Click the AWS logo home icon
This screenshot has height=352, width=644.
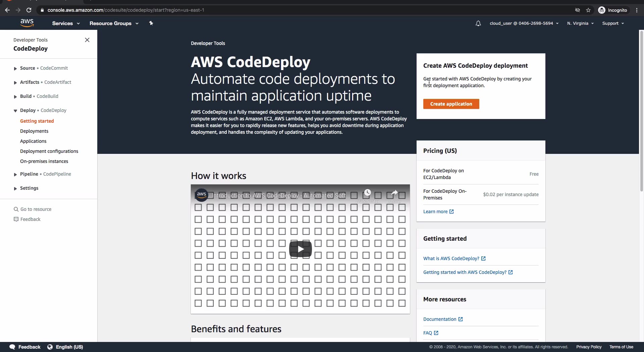pos(27,23)
